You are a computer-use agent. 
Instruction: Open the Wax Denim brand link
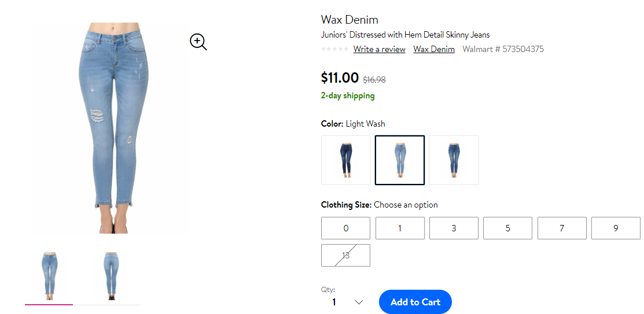(434, 49)
